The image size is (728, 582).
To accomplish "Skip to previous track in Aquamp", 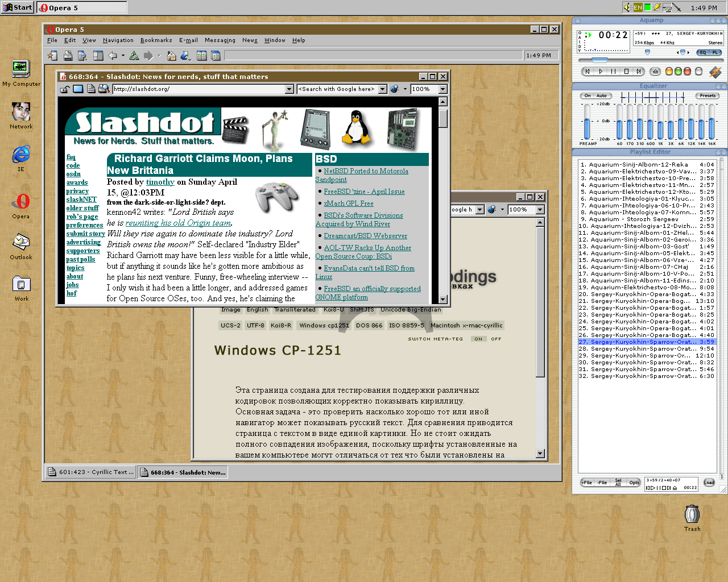I will point(588,72).
